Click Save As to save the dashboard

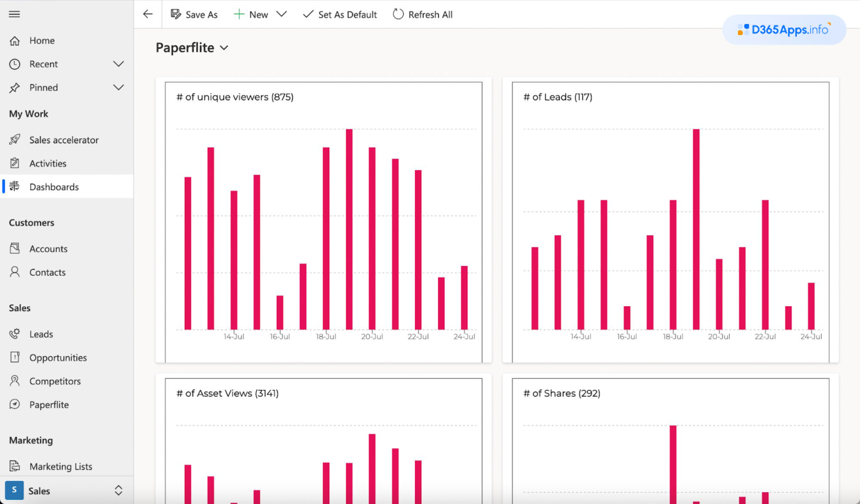tap(194, 14)
